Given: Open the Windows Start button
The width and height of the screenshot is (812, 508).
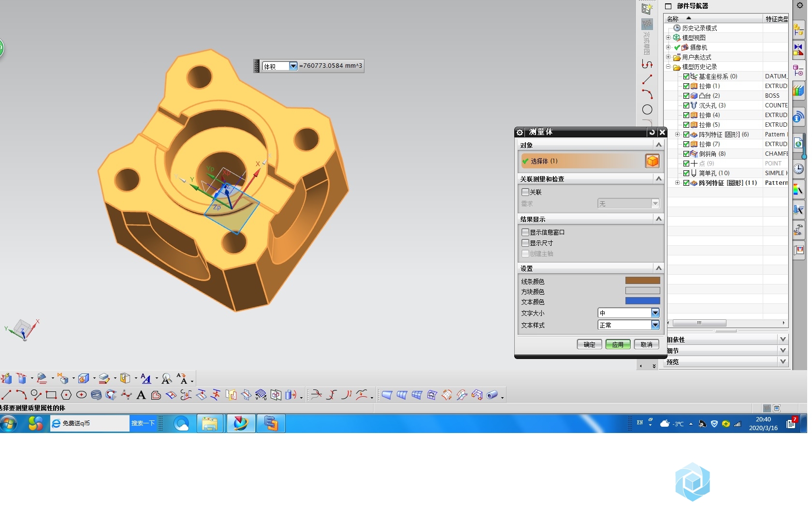Looking at the screenshot, I should (7, 424).
